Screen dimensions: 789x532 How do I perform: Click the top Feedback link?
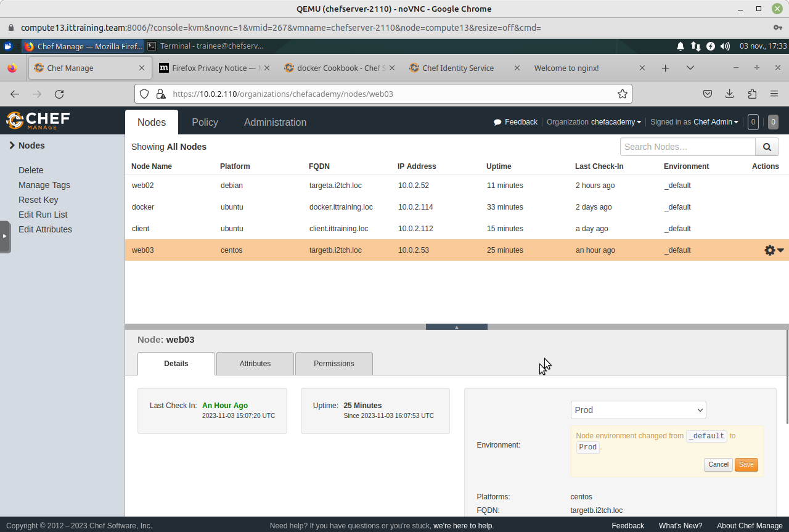pos(516,122)
